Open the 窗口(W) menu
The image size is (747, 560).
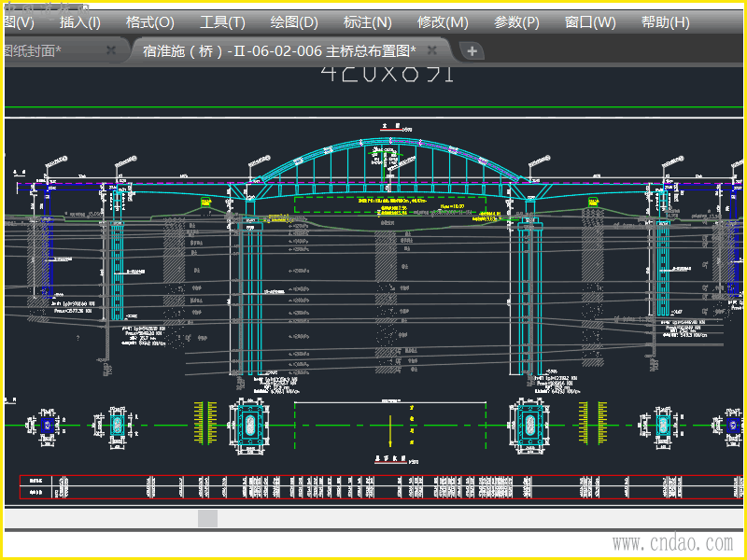[590, 22]
